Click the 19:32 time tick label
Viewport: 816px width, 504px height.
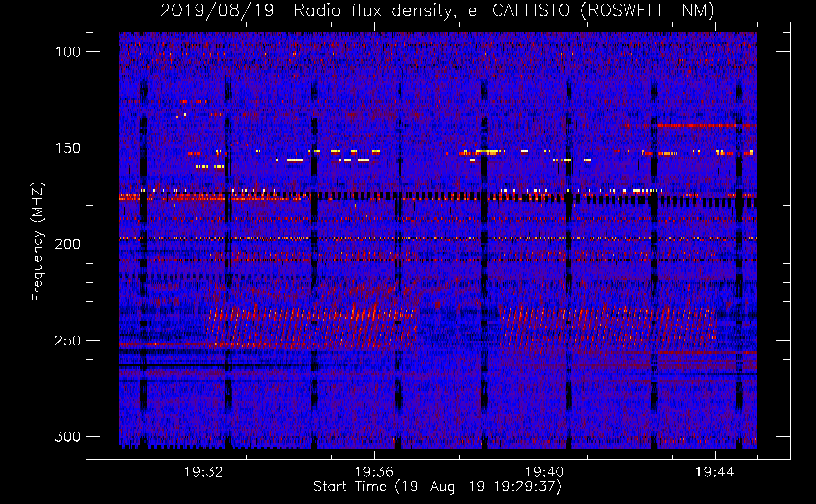[204, 472]
